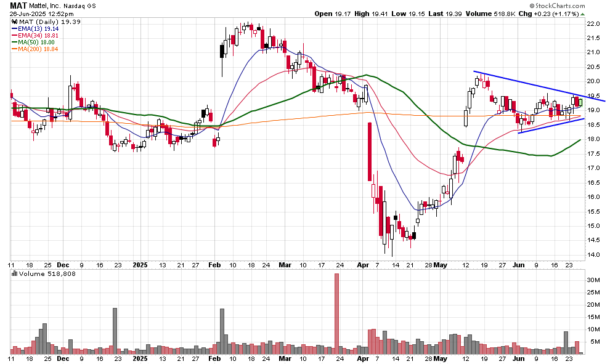This screenshot has width=610, height=364.
Task: Click the 30M volume axis label
Action: [x=593, y=280]
